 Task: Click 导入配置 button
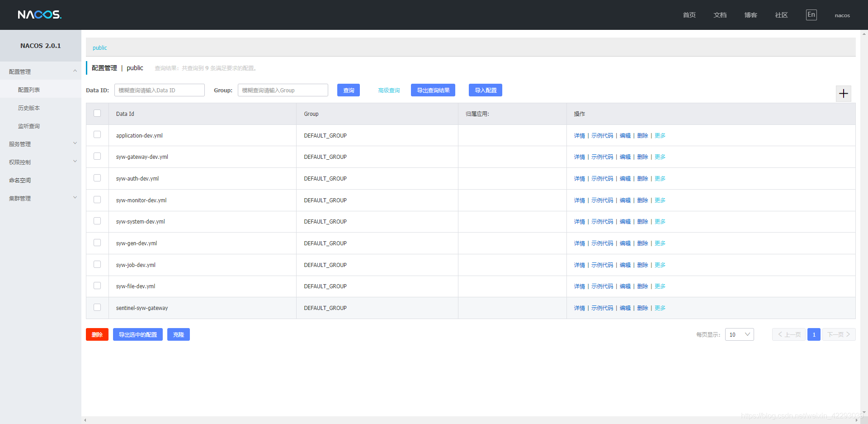(486, 90)
